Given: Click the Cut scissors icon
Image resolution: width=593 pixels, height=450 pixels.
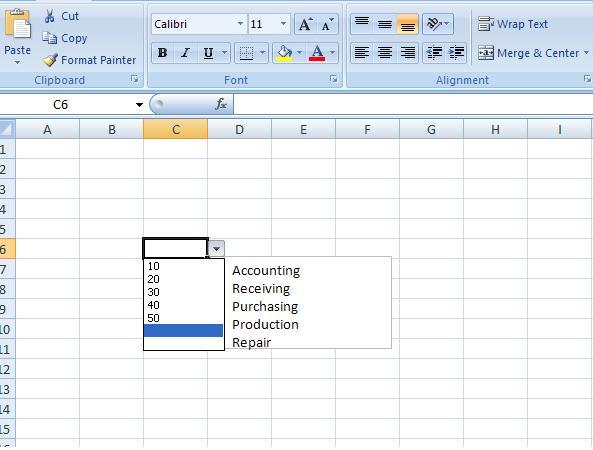Looking at the screenshot, I should click(x=50, y=16).
